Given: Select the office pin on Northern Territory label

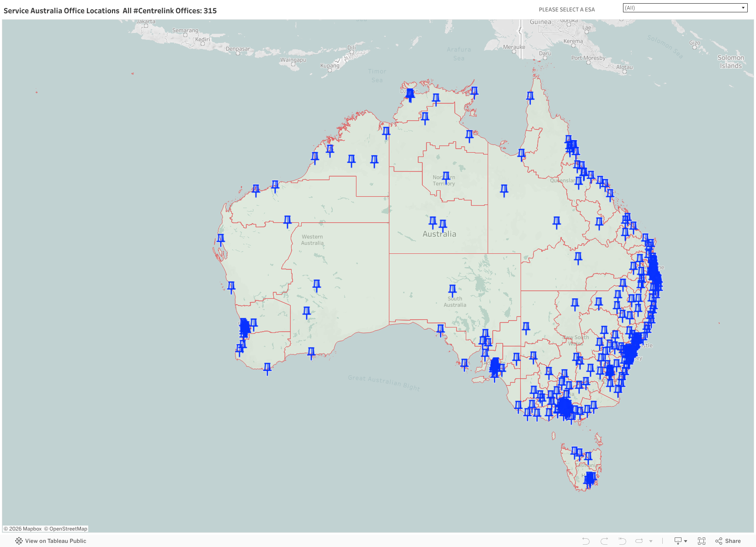Looking at the screenshot, I should click(446, 177).
